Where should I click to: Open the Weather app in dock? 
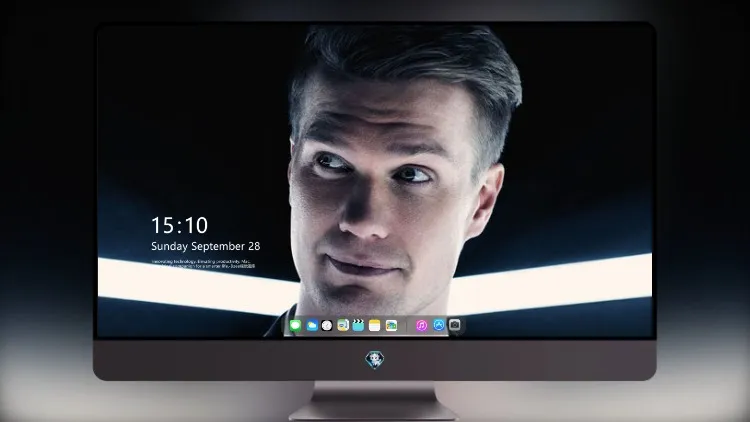click(312, 325)
